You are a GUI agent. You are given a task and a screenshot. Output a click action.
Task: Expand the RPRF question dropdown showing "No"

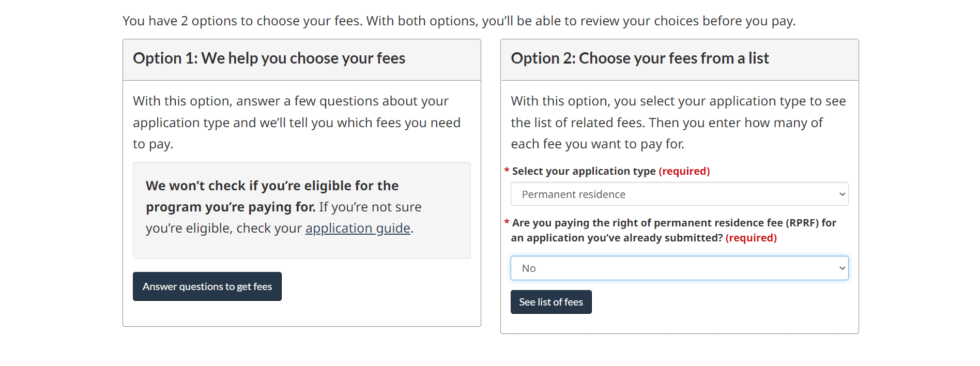679,268
